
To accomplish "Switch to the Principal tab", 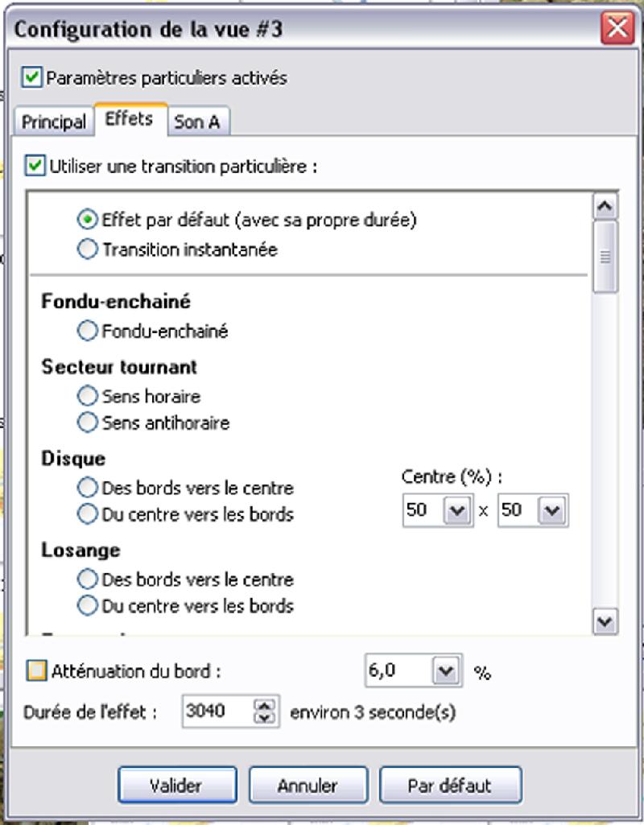I will (x=53, y=122).
